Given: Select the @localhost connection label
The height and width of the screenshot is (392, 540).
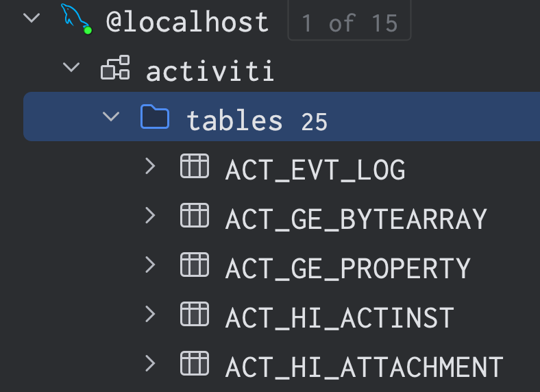Looking at the screenshot, I should 187,22.
